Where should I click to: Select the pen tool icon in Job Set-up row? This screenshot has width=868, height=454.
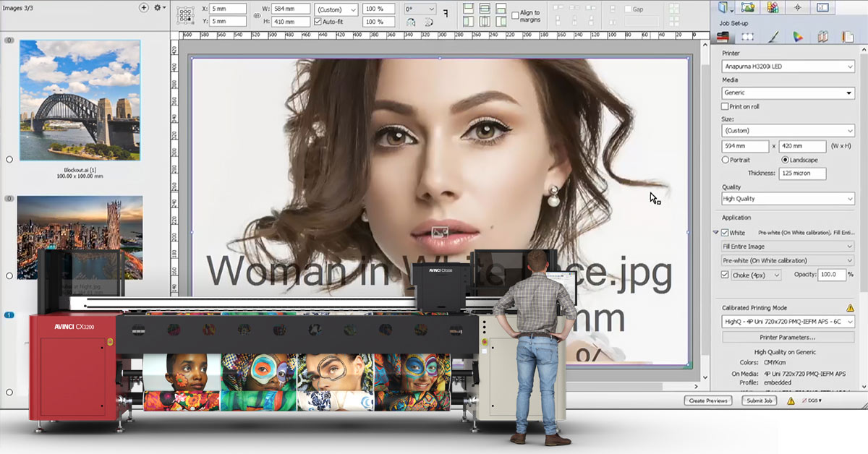[773, 35]
